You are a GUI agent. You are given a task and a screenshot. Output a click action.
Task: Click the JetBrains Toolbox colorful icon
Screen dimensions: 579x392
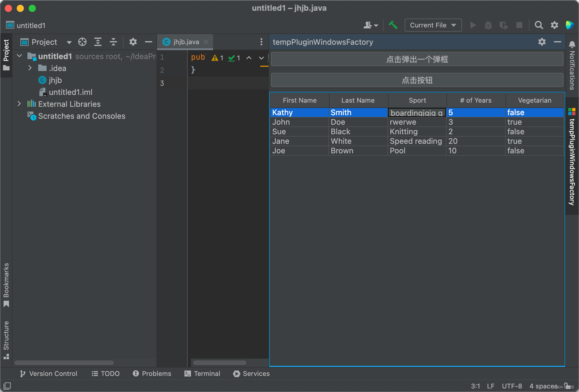coord(570,25)
